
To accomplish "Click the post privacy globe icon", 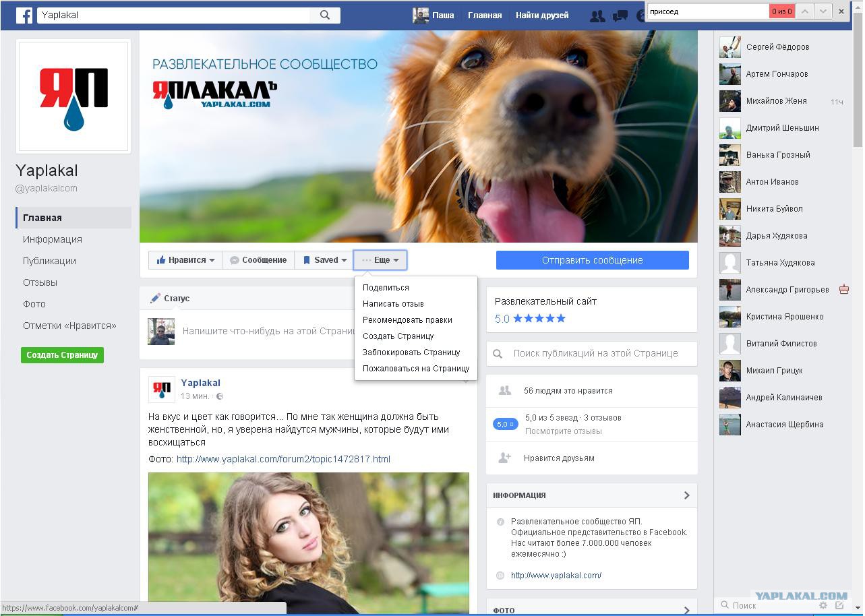I will (220, 396).
